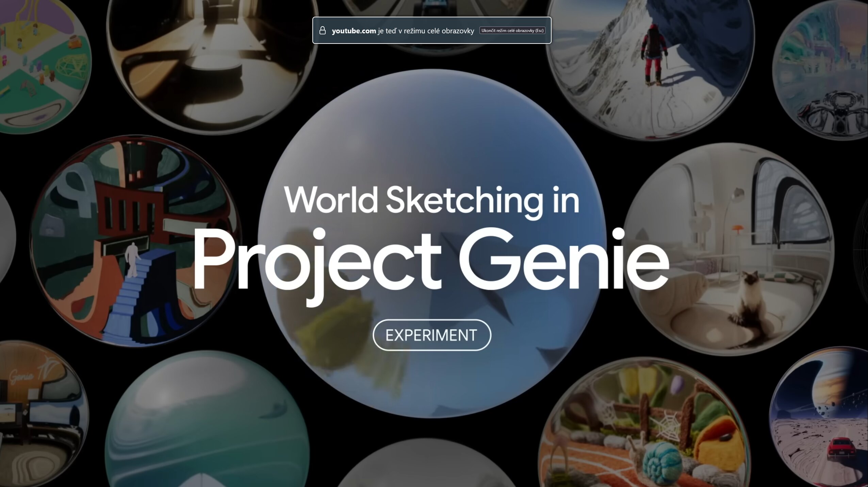Click the lock icon in the fullscreen notification
This screenshot has height=487, width=868.
pos(323,31)
